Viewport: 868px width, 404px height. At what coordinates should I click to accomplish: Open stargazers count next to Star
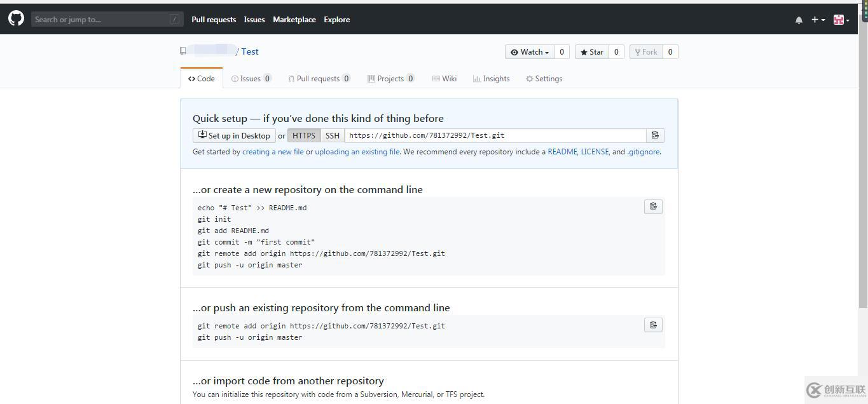616,52
